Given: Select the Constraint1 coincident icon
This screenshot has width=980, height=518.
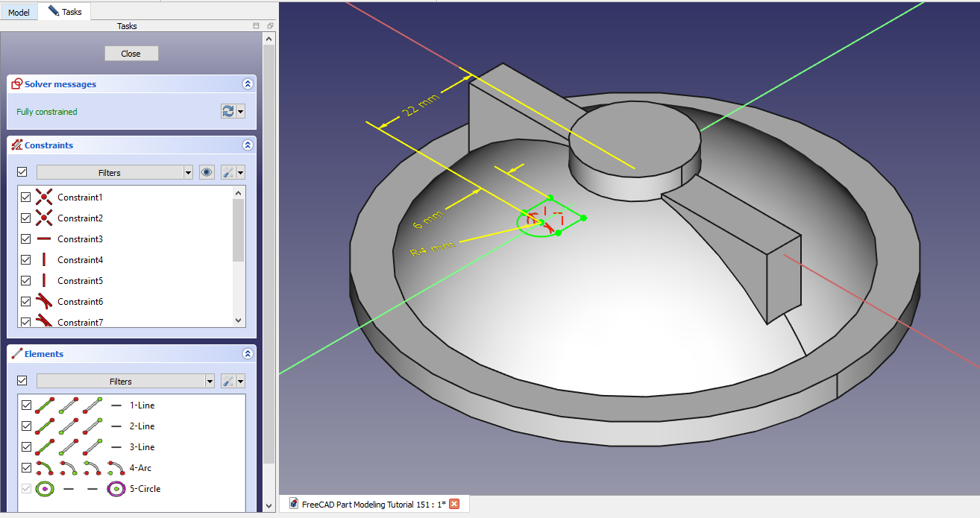Looking at the screenshot, I should point(44,198).
